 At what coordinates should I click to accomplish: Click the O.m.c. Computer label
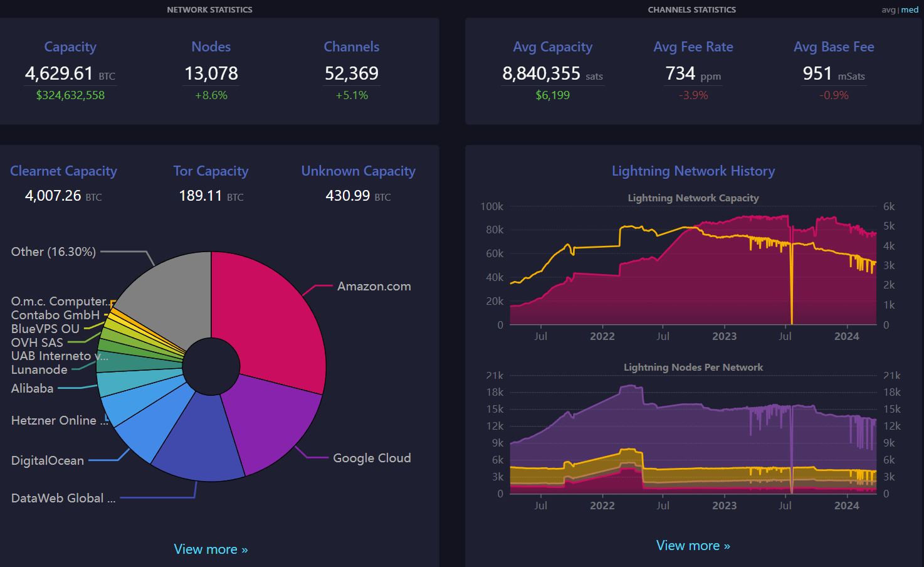point(60,301)
